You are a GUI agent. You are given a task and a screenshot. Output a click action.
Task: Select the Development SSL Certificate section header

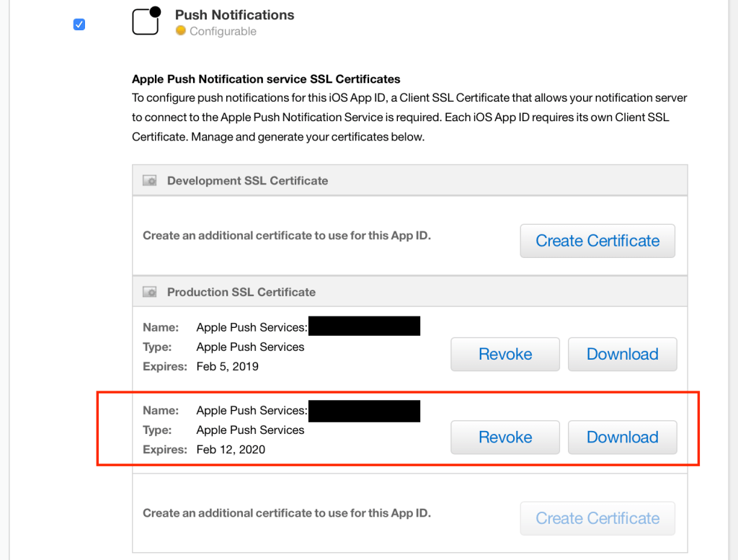click(x=247, y=181)
